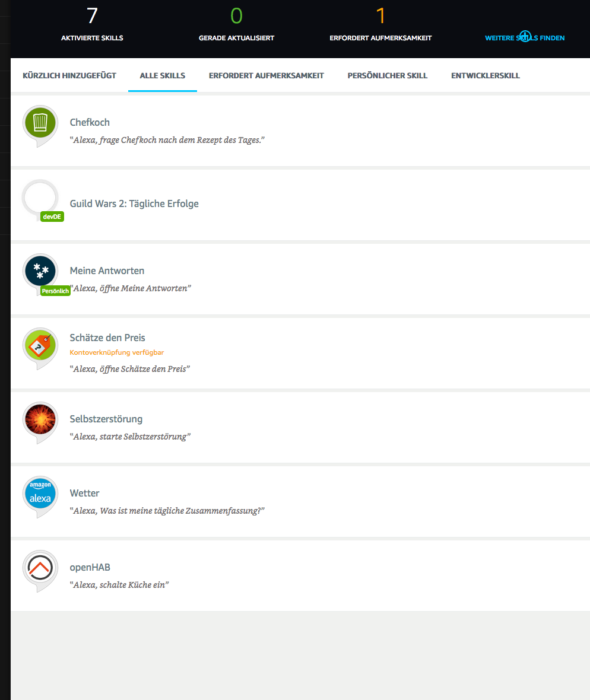
Task: Select the Alle Skills tab
Action: [x=163, y=75]
